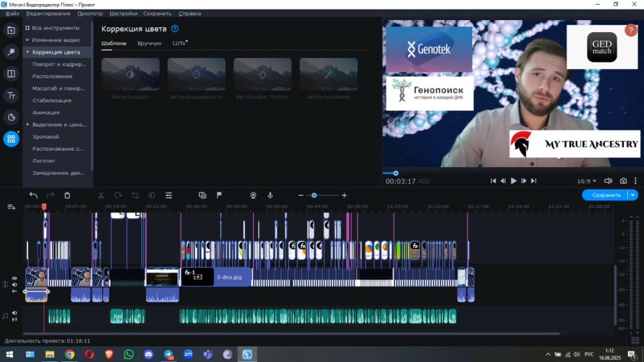Click the color adjustment icon in toolbar
The image size is (644, 362).
click(152, 195)
